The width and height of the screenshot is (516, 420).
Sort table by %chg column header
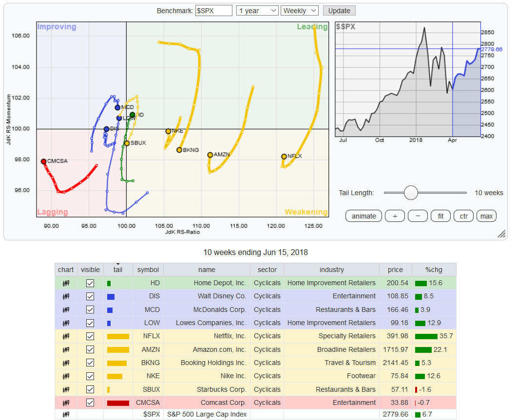434,270
